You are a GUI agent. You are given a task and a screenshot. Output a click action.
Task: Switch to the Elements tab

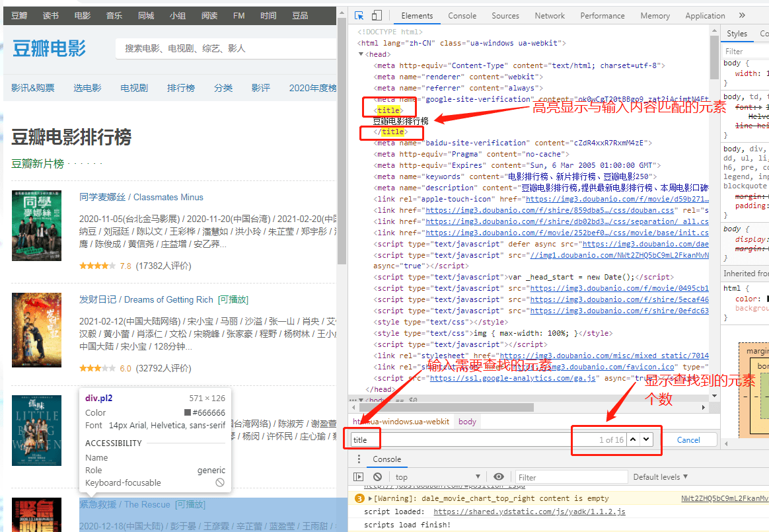coord(417,16)
